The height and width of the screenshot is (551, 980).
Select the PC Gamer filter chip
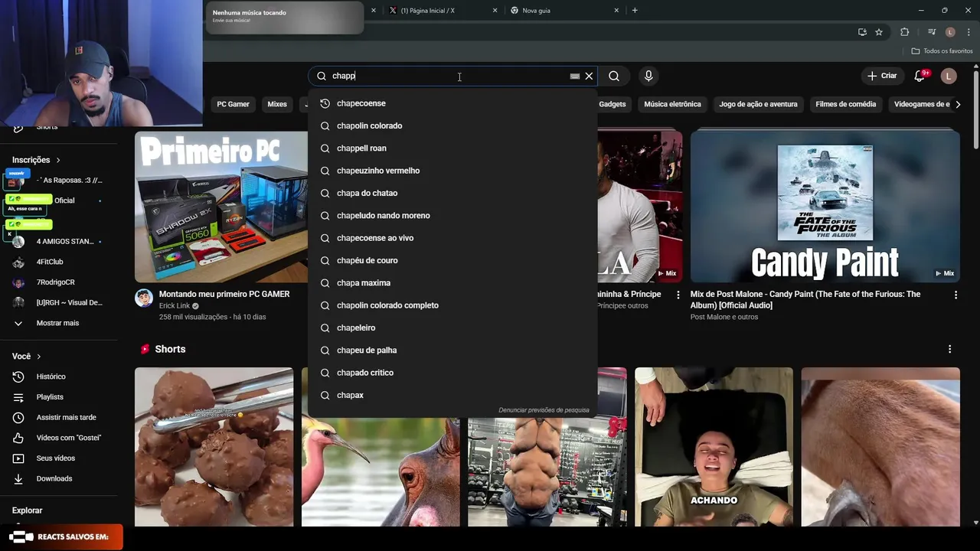pyautogui.click(x=233, y=104)
